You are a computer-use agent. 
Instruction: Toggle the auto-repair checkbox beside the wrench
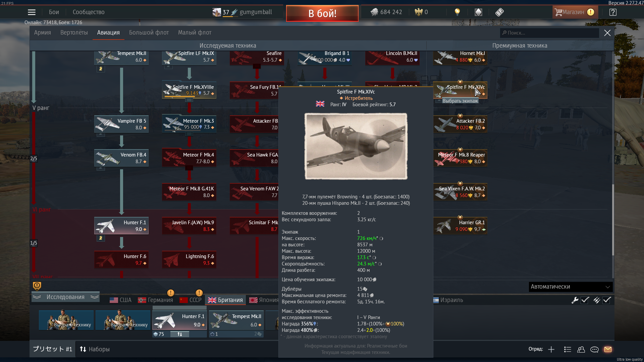click(585, 300)
